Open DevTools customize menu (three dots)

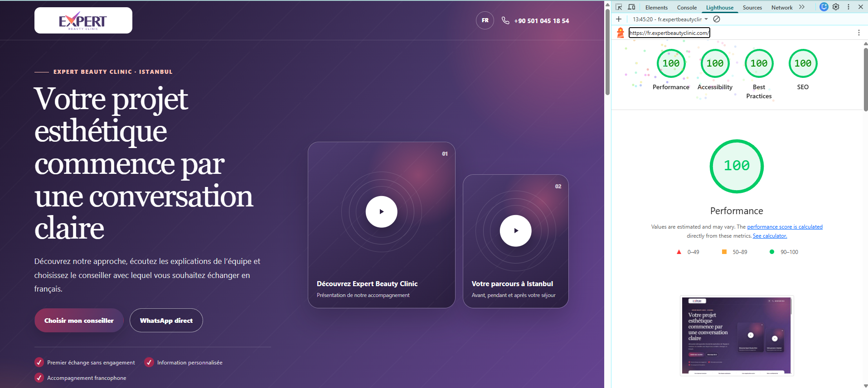point(849,7)
